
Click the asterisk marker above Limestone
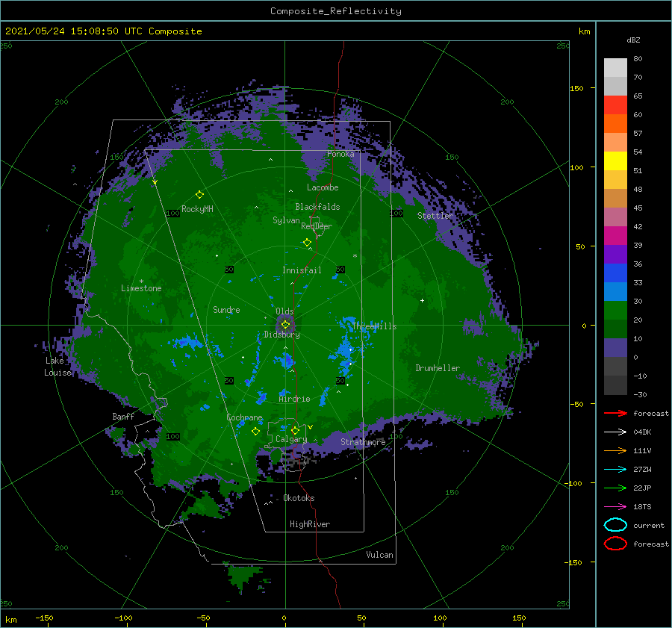tap(141, 282)
